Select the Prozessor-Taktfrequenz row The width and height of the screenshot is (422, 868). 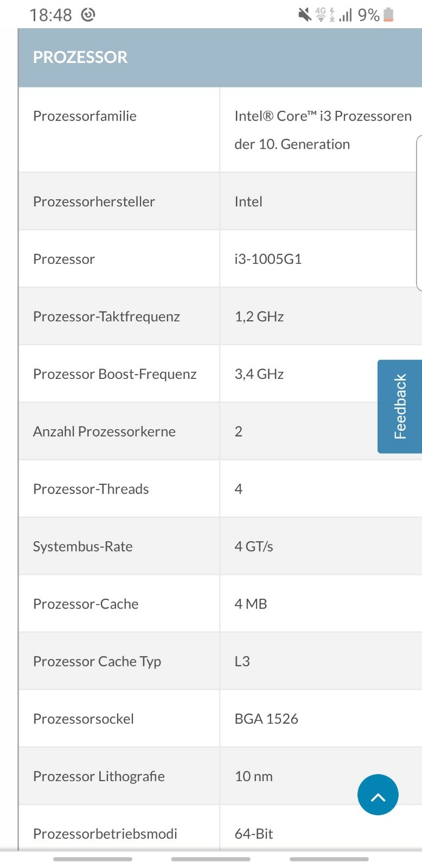pos(220,316)
